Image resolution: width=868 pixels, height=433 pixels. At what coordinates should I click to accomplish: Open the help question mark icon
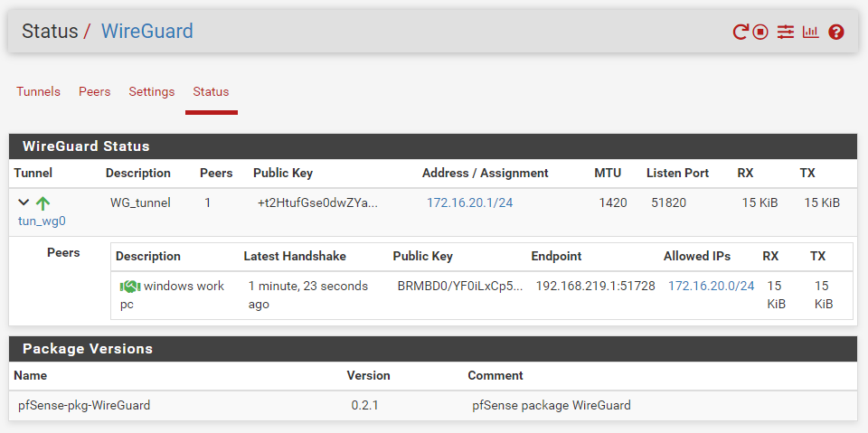pos(835,33)
